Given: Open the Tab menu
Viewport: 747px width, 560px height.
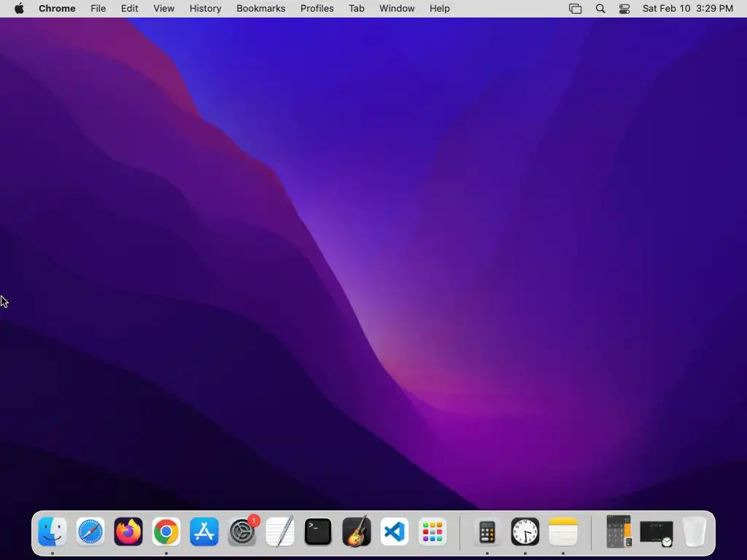Looking at the screenshot, I should click(x=356, y=9).
